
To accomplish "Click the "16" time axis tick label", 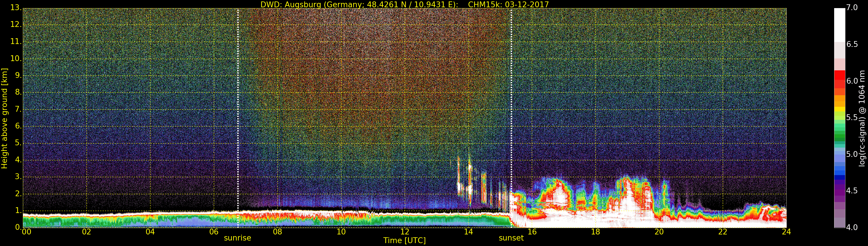I will [532, 232].
